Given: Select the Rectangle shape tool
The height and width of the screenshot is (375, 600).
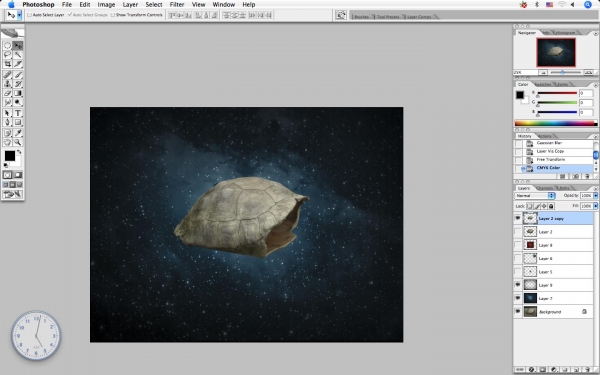Looking at the screenshot, I should 18,122.
